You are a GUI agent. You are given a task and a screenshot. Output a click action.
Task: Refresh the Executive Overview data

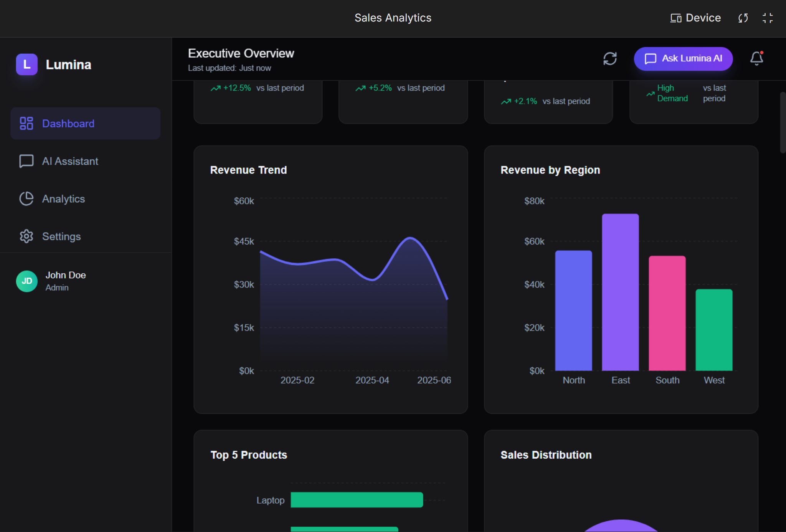click(610, 59)
